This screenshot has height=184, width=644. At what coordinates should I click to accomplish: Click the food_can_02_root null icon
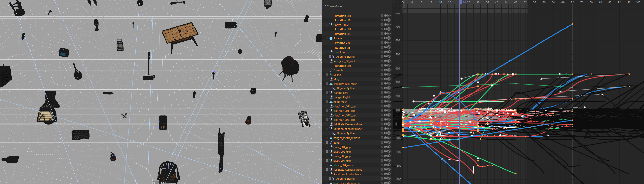tap(331, 61)
